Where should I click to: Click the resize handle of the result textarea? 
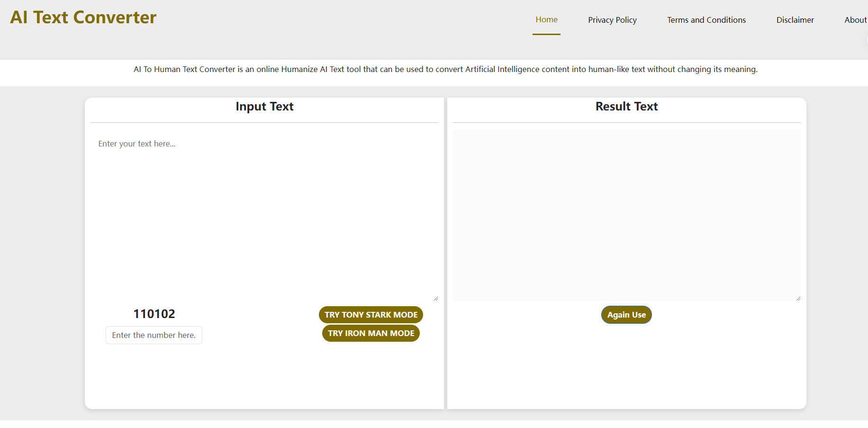coord(798,298)
